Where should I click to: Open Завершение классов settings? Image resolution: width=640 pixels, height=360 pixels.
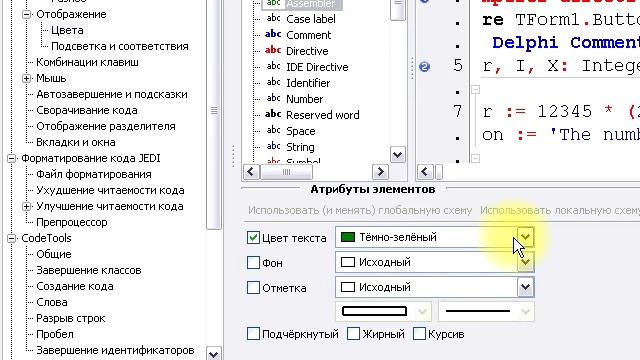point(89,270)
